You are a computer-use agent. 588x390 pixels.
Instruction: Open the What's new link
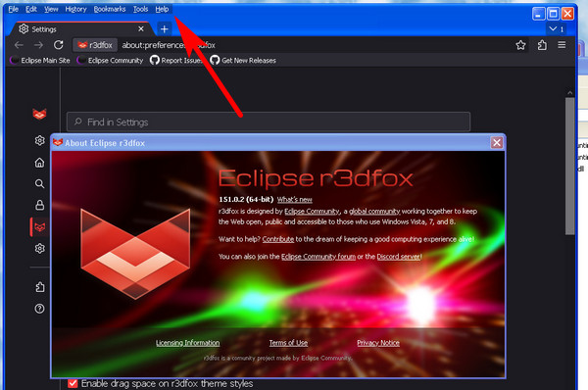[x=295, y=200]
